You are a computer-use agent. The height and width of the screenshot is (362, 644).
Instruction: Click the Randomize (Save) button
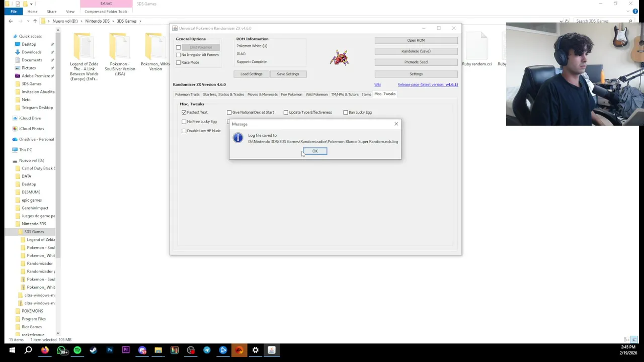click(416, 51)
